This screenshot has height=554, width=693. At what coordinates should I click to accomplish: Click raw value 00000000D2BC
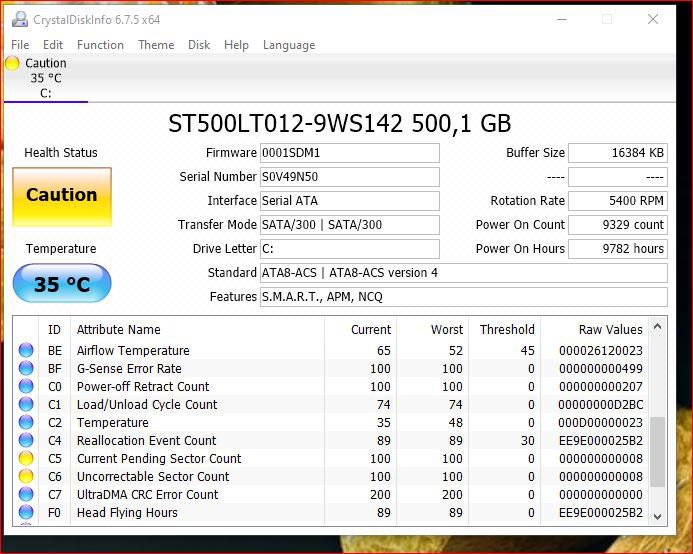tap(600, 405)
